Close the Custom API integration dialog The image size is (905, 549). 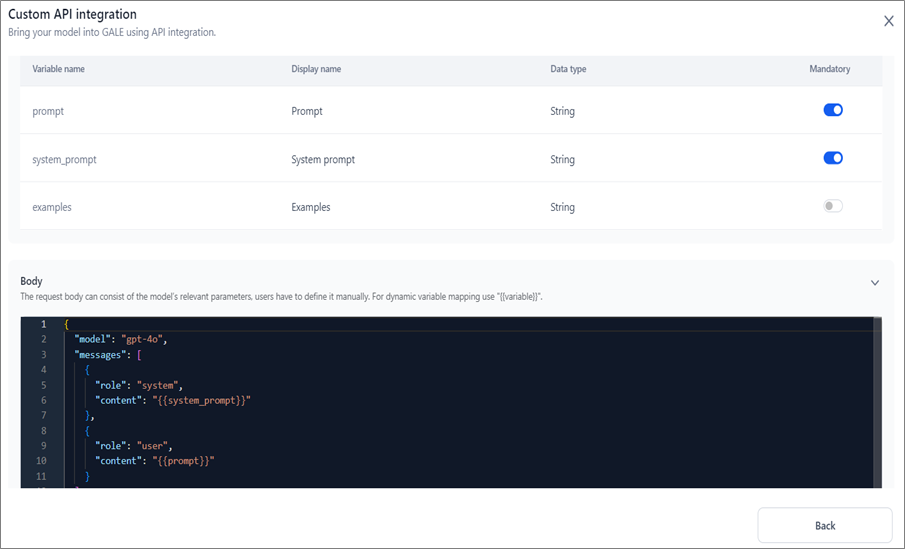(x=888, y=21)
